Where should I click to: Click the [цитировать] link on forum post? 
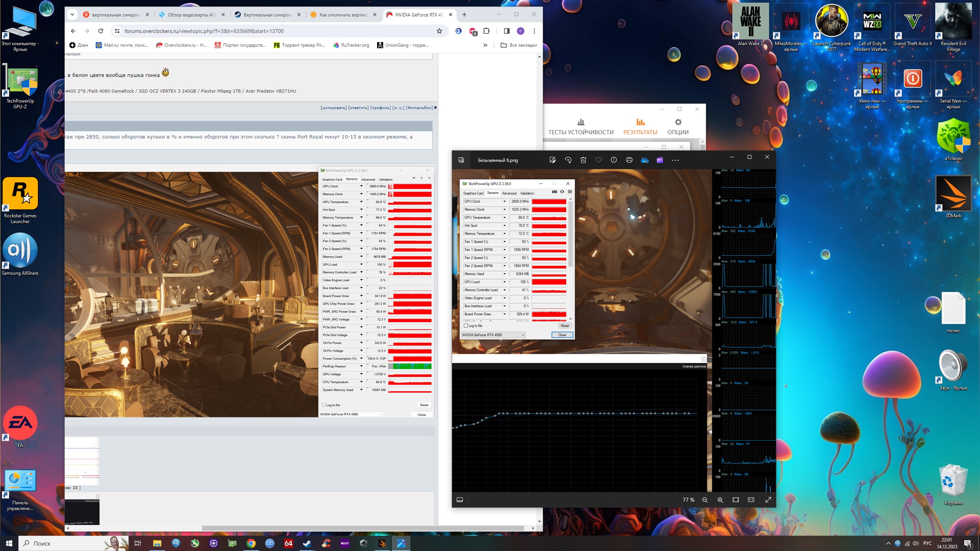[x=334, y=108]
